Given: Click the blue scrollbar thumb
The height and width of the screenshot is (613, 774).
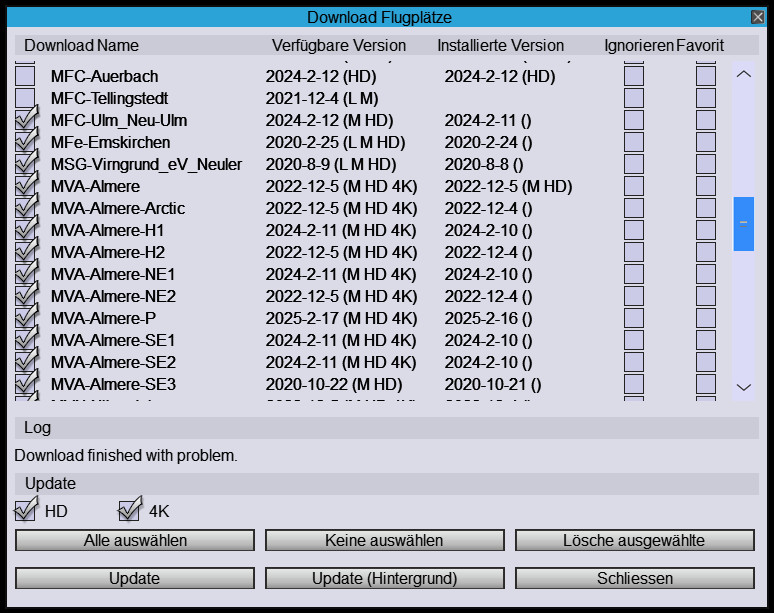Looking at the screenshot, I should [743, 224].
